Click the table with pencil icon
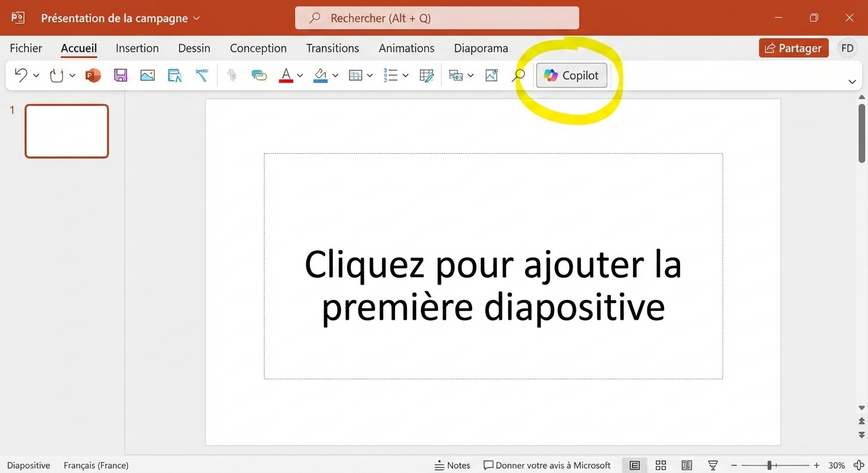The height and width of the screenshot is (473, 868). click(x=427, y=75)
